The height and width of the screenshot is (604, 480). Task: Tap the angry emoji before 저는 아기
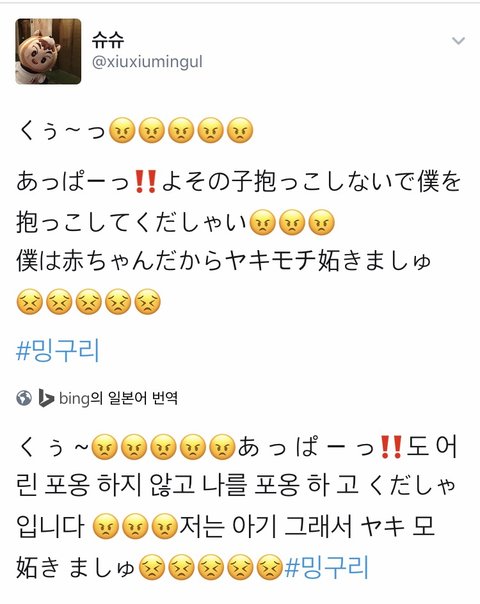coord(164,526)
